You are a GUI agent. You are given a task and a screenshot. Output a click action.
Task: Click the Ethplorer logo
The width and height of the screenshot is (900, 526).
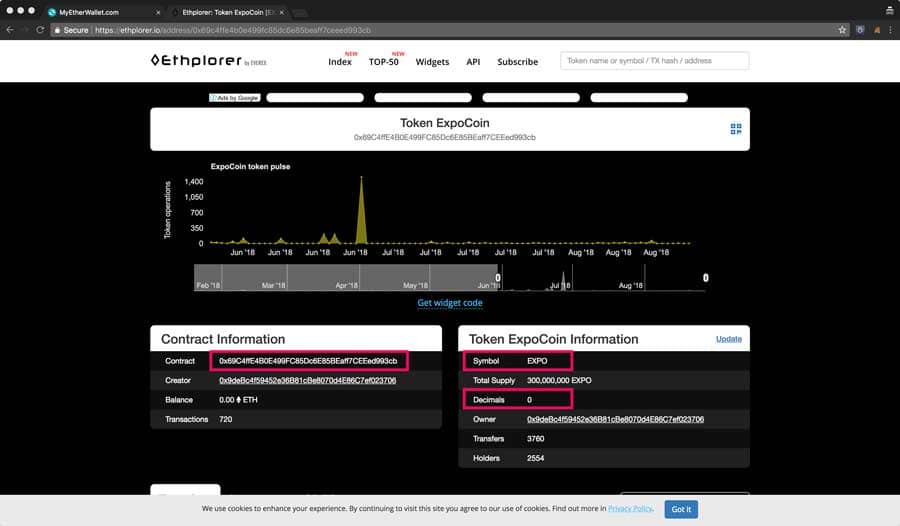pyautogui.click(x=208, y=60)
